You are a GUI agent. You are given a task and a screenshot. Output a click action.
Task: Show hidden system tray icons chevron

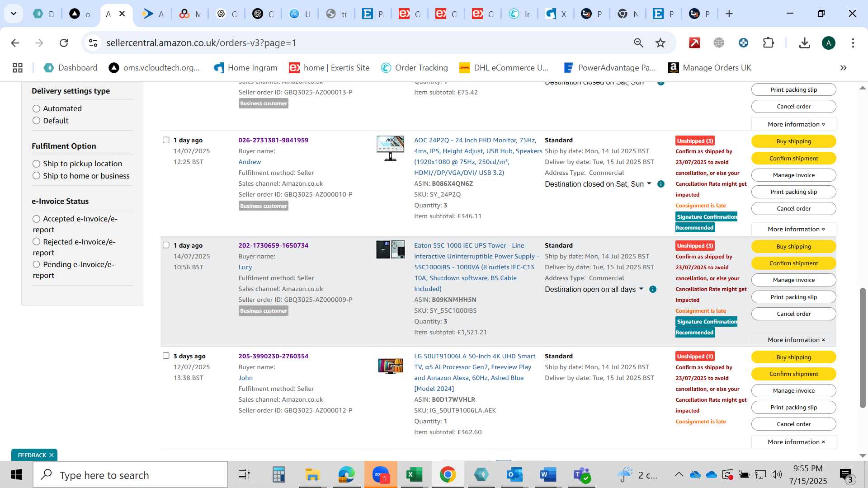point(679,474)
